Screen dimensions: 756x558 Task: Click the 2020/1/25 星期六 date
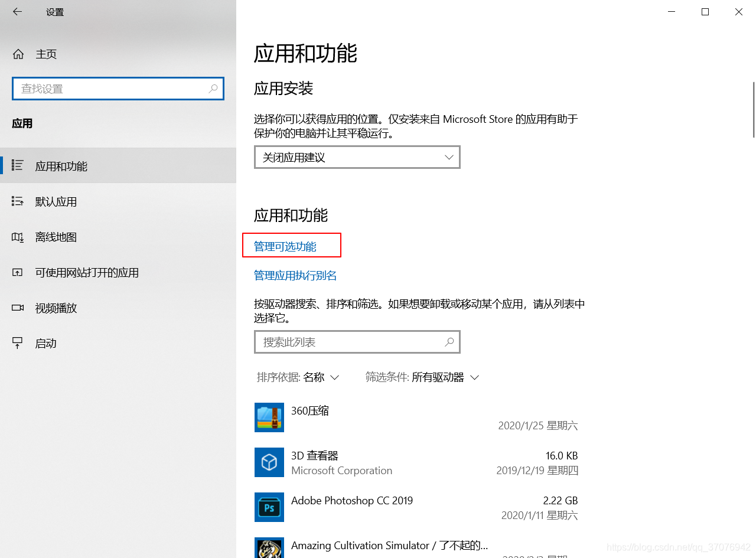point(538,426)
